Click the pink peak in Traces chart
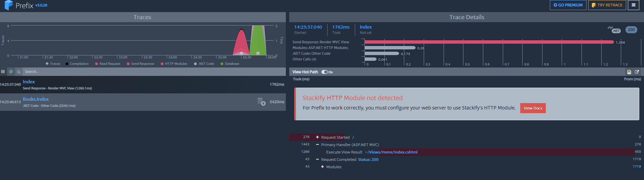Screen dimensions: 644x180 [241, 42]
